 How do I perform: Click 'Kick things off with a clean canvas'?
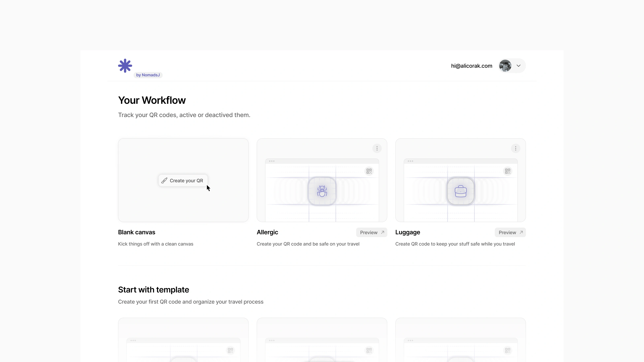(156, 244)
